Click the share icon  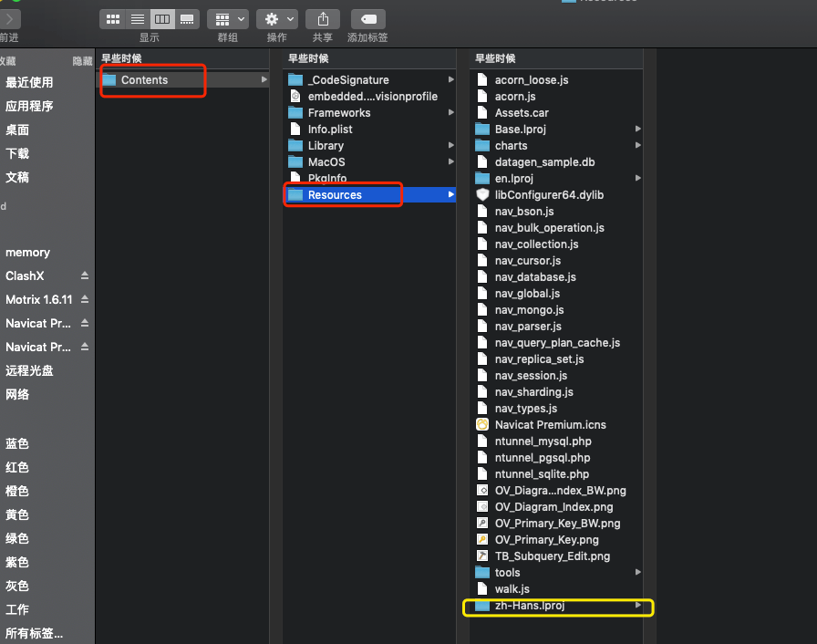[x=323, y=19]
